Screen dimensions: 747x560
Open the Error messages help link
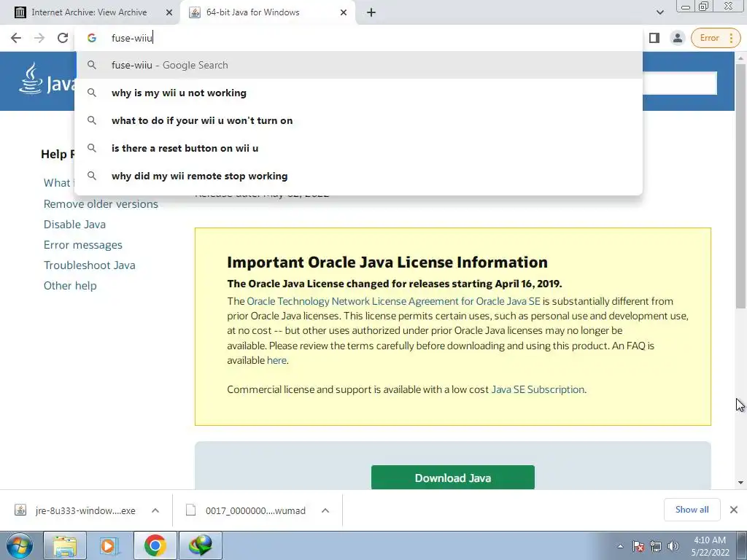tap(83, 245)
